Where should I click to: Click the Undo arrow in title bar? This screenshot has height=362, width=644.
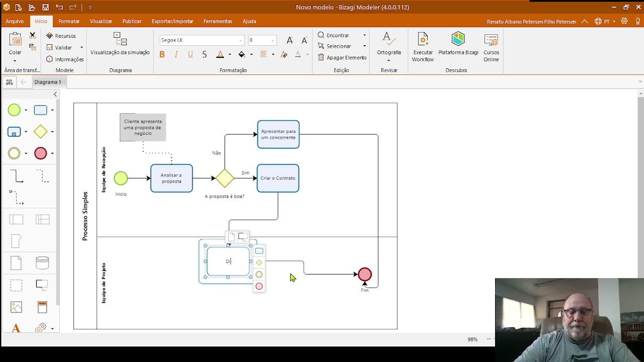coord(59,7)
